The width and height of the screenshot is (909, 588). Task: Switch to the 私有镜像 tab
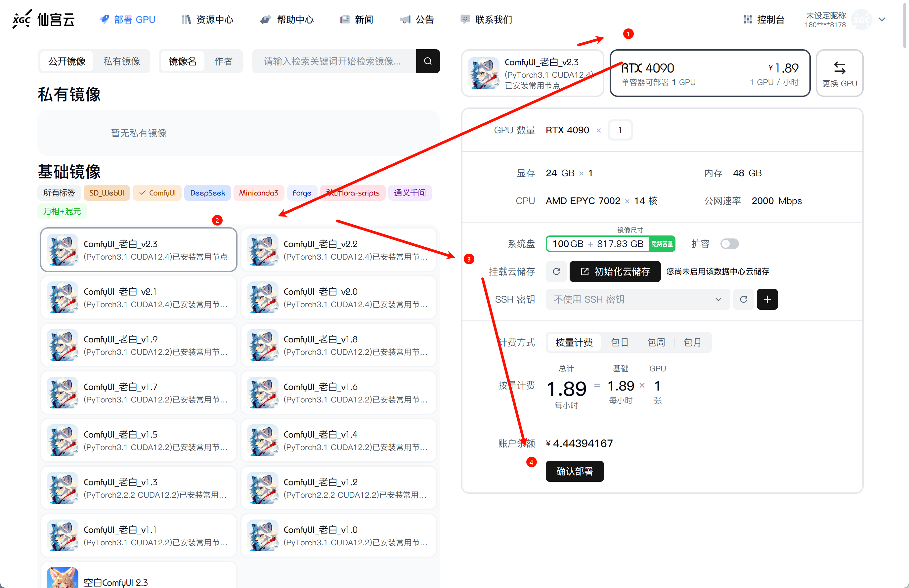121,61
